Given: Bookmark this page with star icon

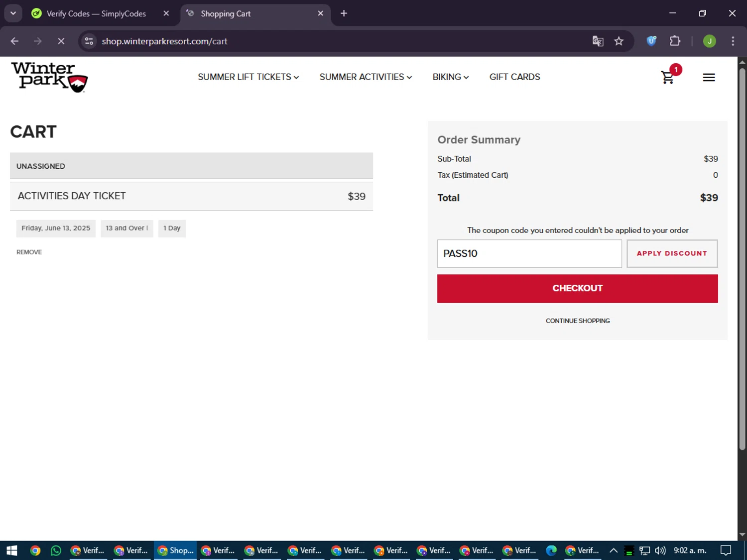Looking at the screenshot, I should (x=619, y=41).
